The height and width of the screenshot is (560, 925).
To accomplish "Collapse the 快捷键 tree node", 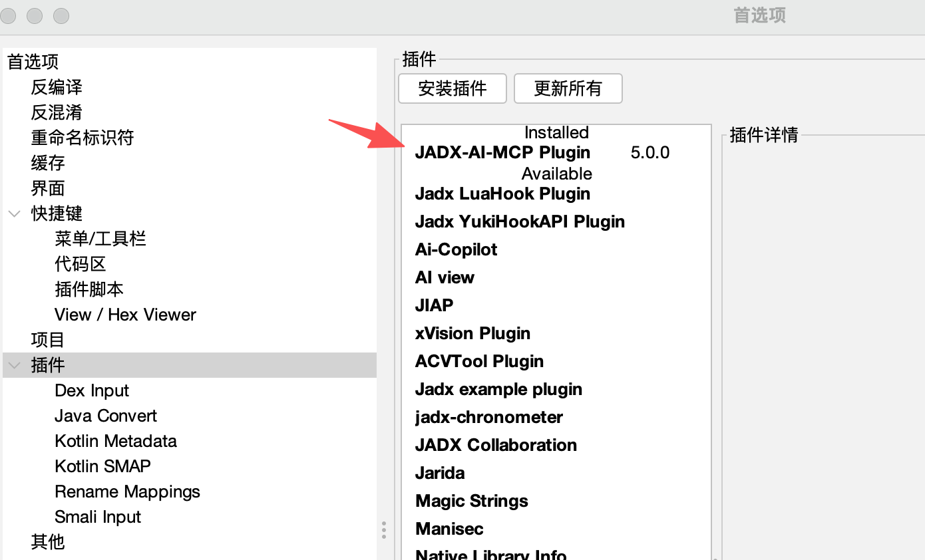I will (x=14, y=214).
